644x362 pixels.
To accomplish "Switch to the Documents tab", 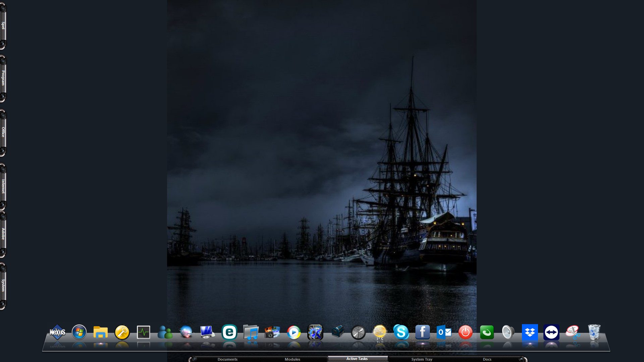I will 227,359.
